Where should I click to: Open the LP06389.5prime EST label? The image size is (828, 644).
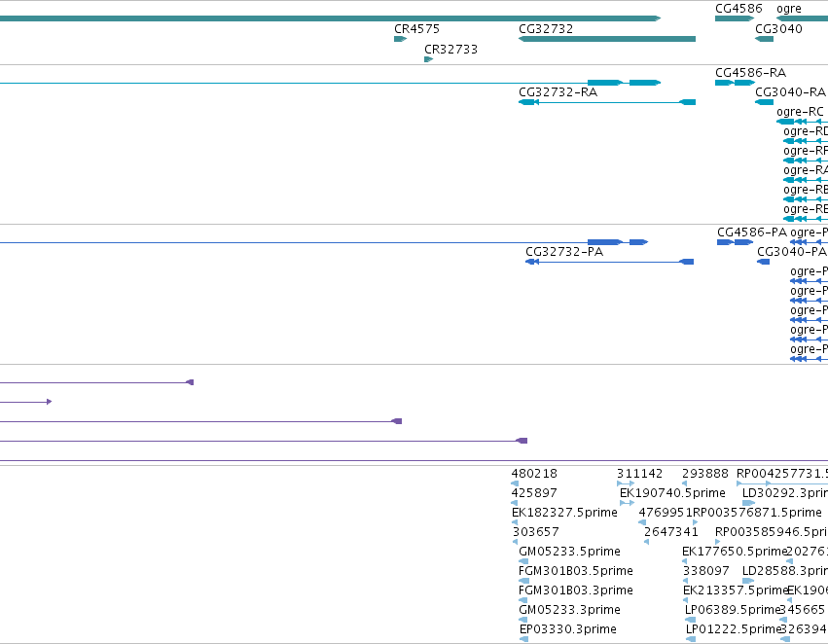click(x=732, y=610)
